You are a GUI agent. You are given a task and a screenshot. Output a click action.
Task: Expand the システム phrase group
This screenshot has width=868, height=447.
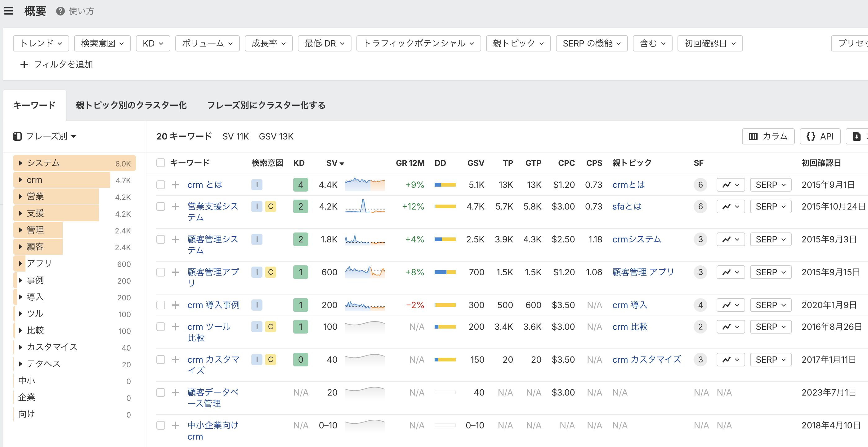coord(20,163)
